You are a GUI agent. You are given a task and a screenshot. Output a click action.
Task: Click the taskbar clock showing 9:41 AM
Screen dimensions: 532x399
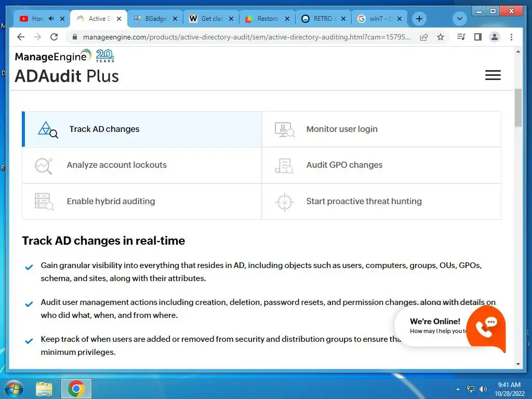(x=509, y=389)
